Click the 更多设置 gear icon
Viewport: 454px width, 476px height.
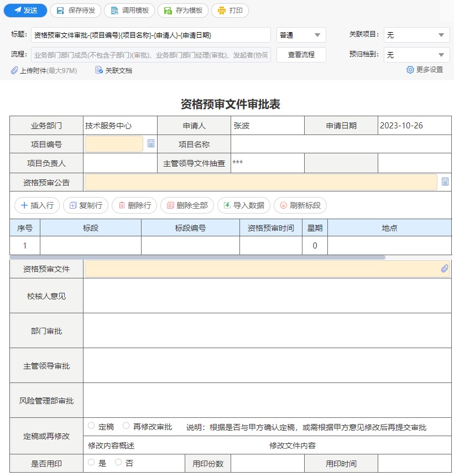click(x=410, y=70)
